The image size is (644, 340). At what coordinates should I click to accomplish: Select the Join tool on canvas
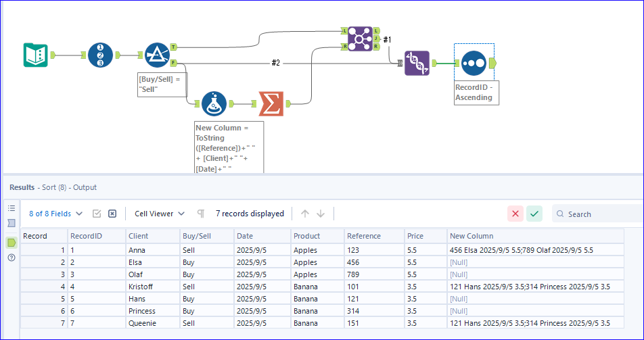[x=360, y=39]
